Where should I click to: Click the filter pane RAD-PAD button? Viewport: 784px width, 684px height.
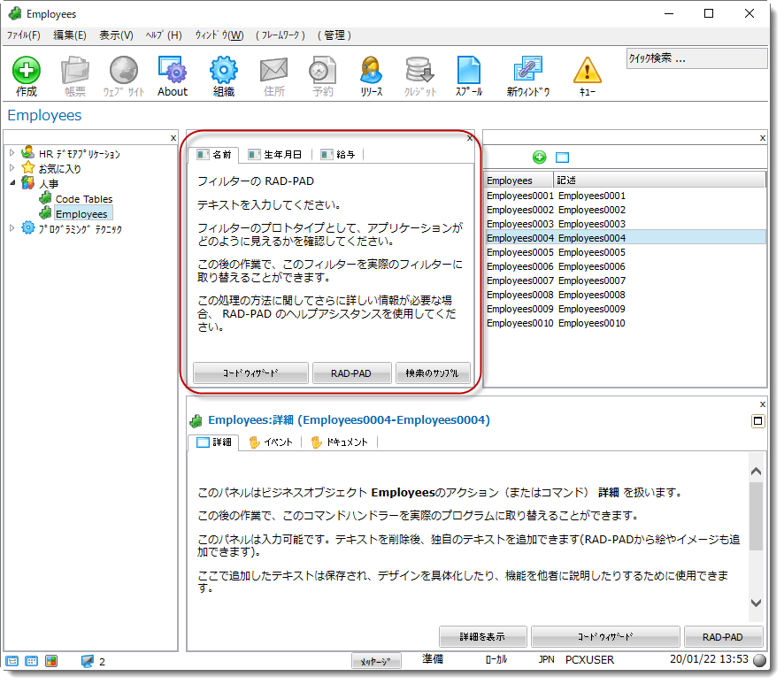click(x=351, y=373)
